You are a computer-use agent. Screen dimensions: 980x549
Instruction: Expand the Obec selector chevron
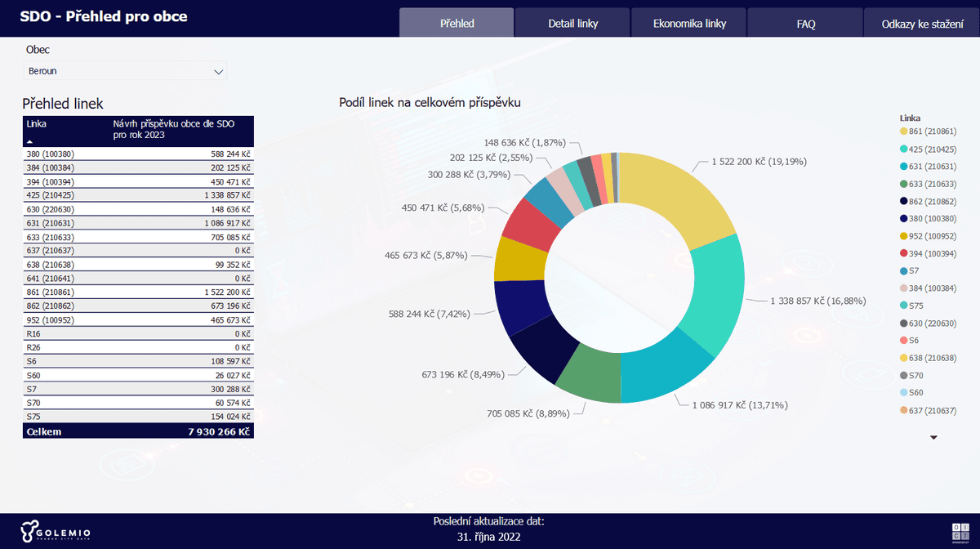coord(218,72)
